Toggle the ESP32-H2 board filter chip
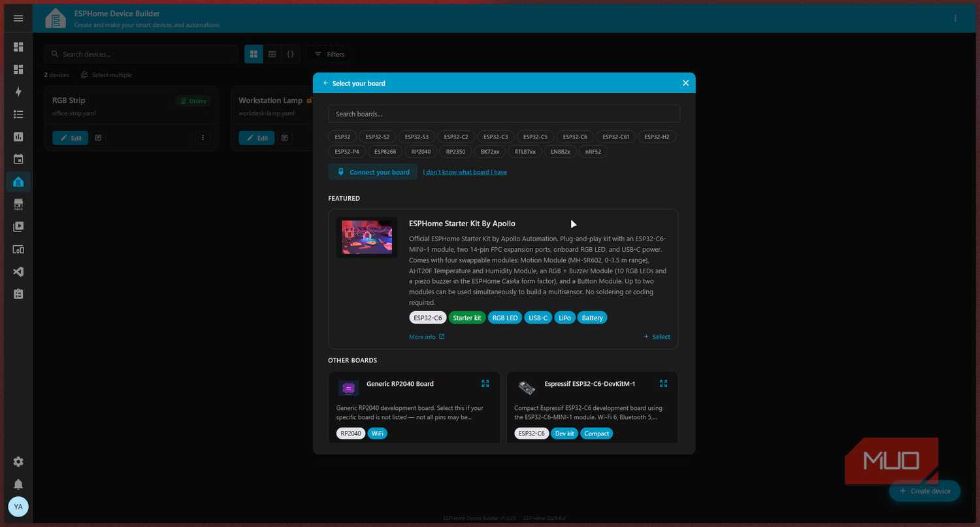This screenshot has height=527, width=980. click(657, 137)
